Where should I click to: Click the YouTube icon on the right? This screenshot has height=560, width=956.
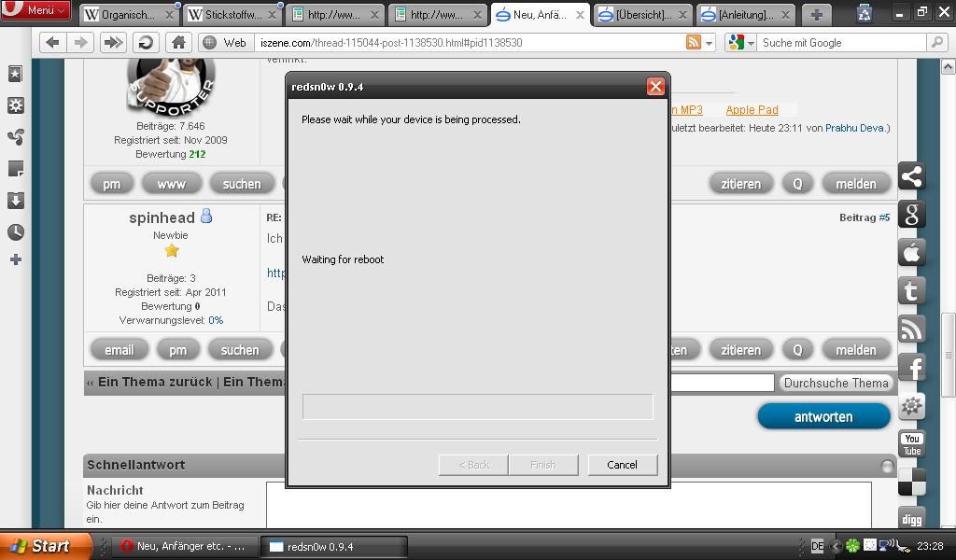coord(911,444)
